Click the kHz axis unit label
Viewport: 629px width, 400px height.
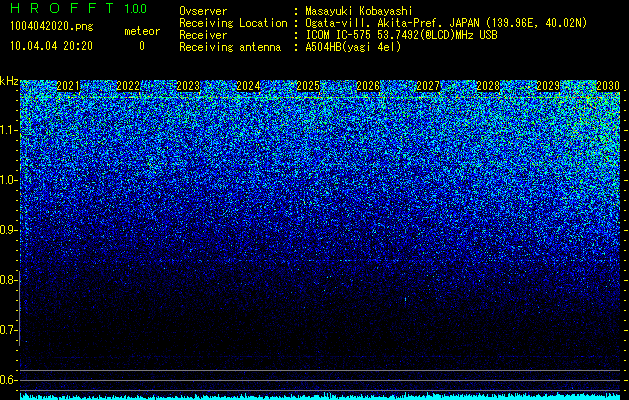click(x=9, y=81)
